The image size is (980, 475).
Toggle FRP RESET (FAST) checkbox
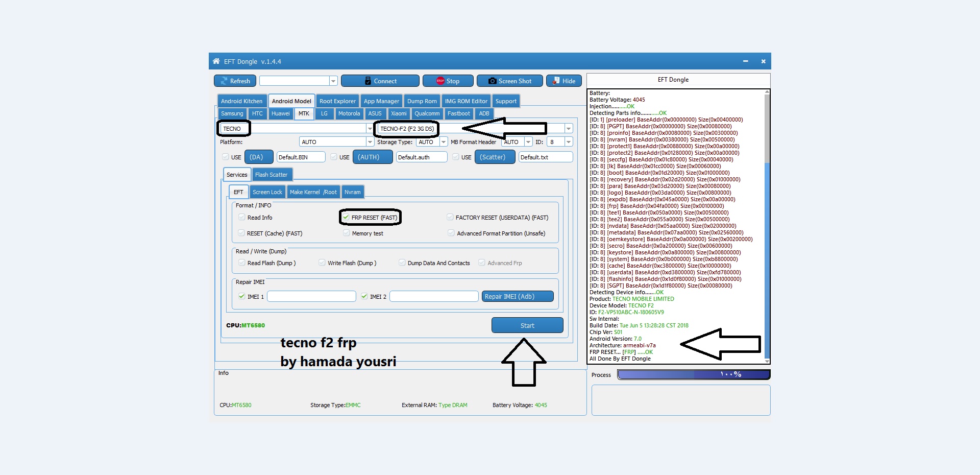coord(346,217)
